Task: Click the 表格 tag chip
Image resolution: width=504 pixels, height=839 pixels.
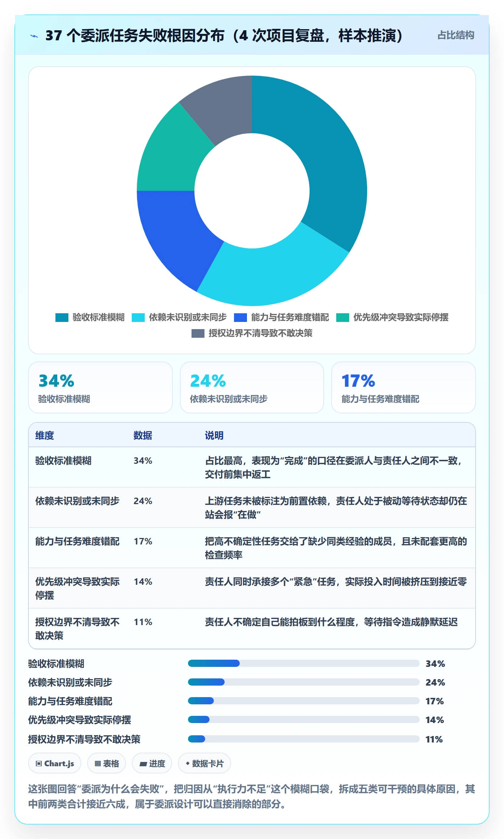Action: coord(107,763)
